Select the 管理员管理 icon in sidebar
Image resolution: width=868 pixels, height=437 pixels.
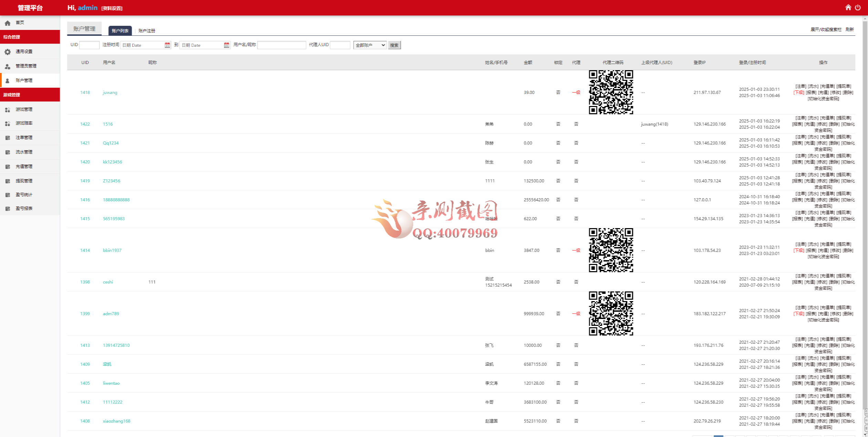8,66
